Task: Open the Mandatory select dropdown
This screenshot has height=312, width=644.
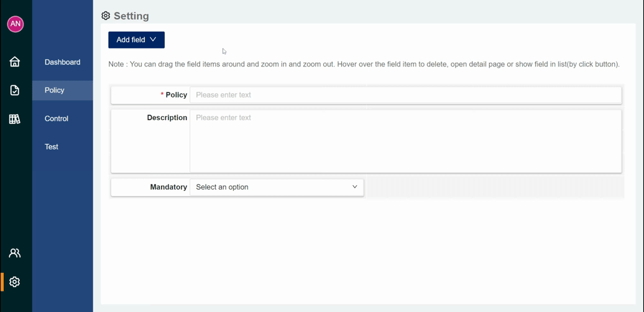Action: point(277,187)
